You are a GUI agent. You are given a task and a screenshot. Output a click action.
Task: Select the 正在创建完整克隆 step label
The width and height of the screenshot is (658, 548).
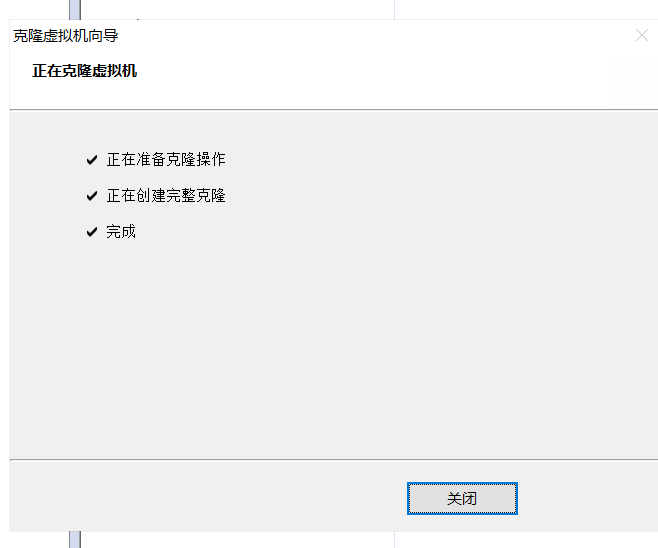(166, 196)
